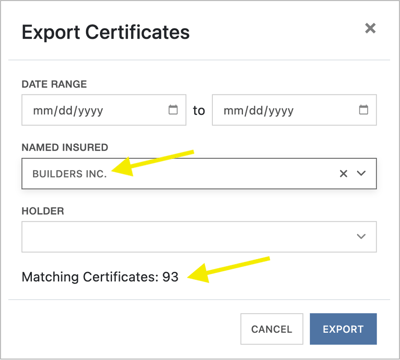Cancel the certificate export
Viewport: 400px width, 360px height.
click(272, 329)
